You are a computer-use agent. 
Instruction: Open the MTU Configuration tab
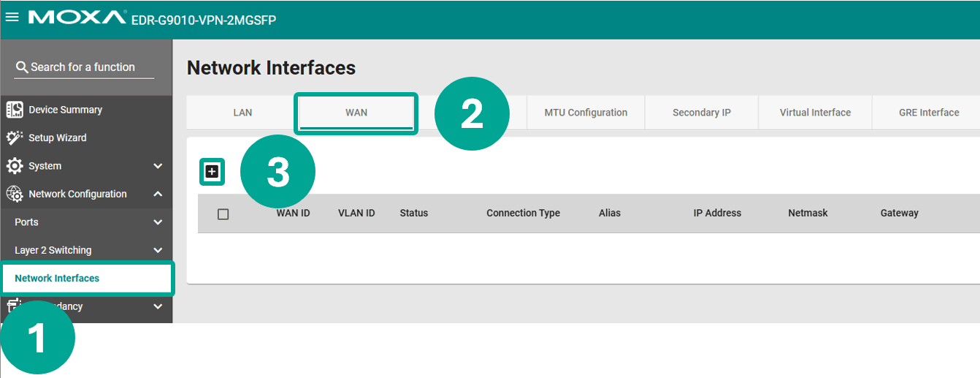pyautogui.click(x=586, y=113)
